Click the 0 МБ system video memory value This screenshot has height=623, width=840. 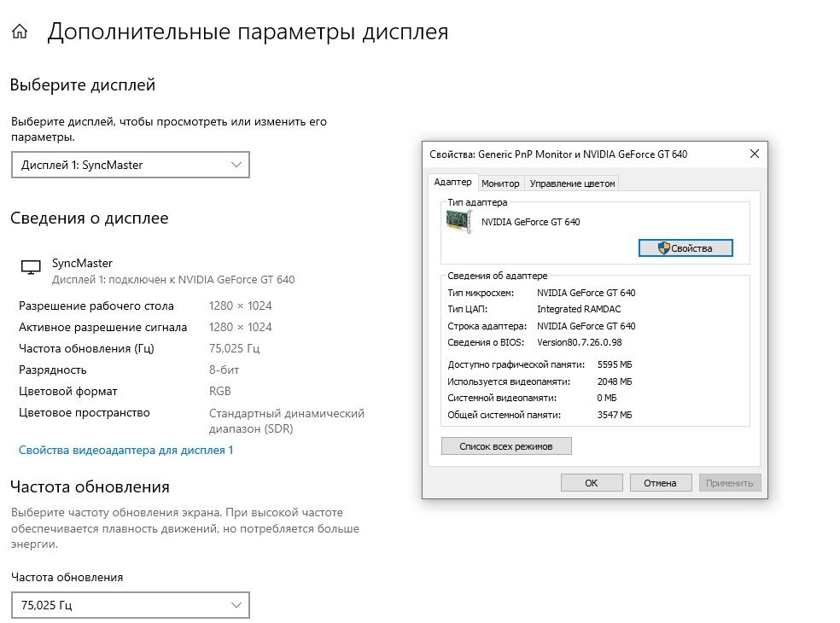point(606,398)
